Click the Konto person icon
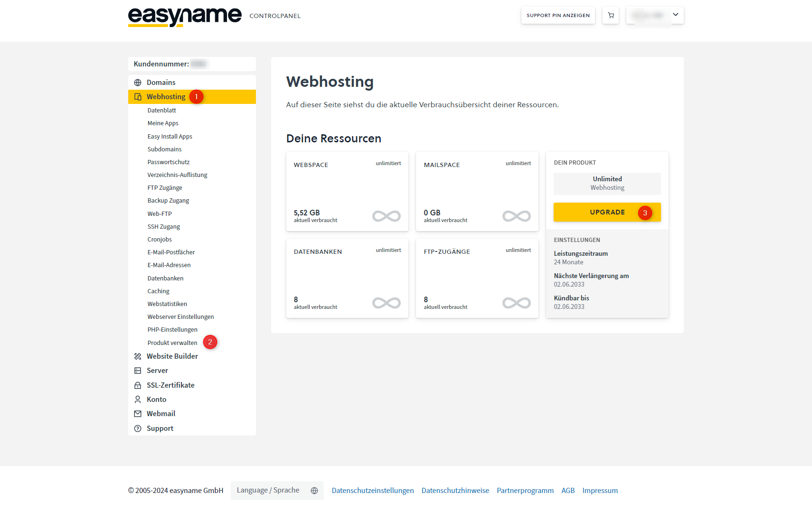 pyautogui.click(x=138, y=400)
